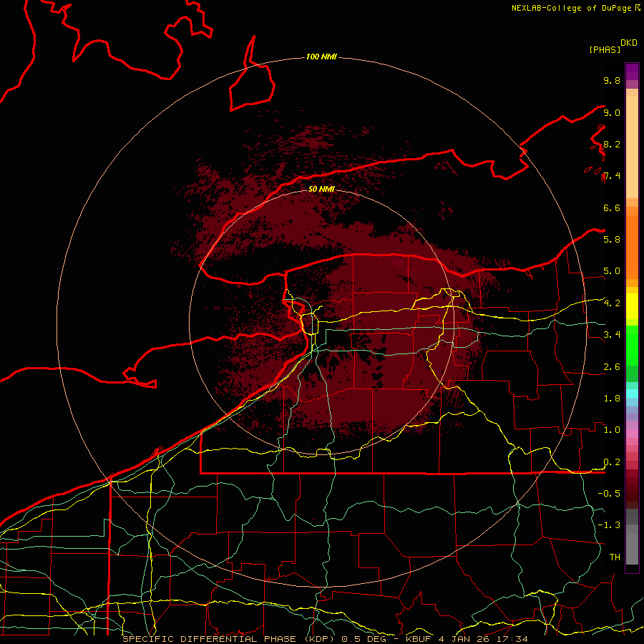Click the pink segment of the color bar

632,434
